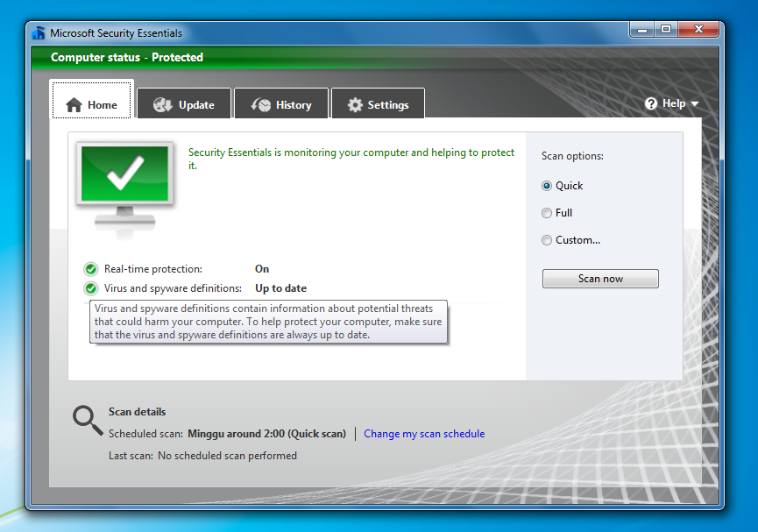Close the Microsoft Security Essentials window
The height and width of the screenshot is (532, 758).
tap(698, 30)
